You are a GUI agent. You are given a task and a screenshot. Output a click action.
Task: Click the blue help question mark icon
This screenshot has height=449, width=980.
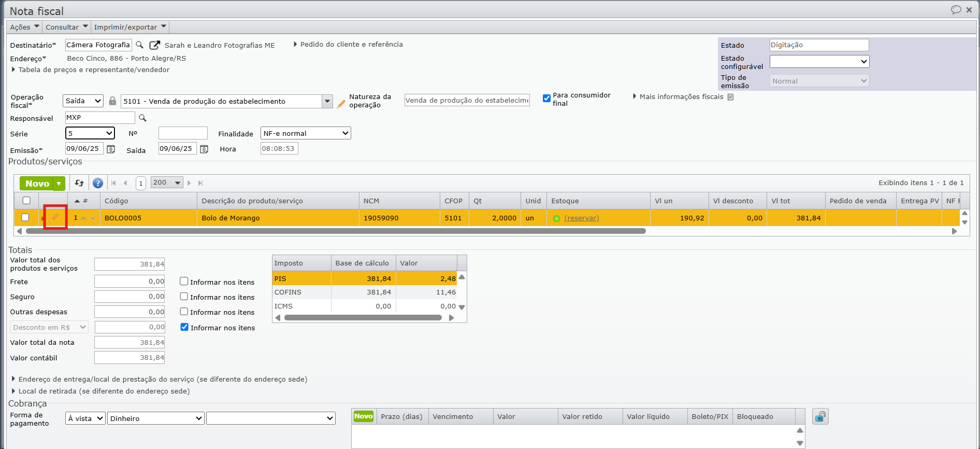point(98,183)
